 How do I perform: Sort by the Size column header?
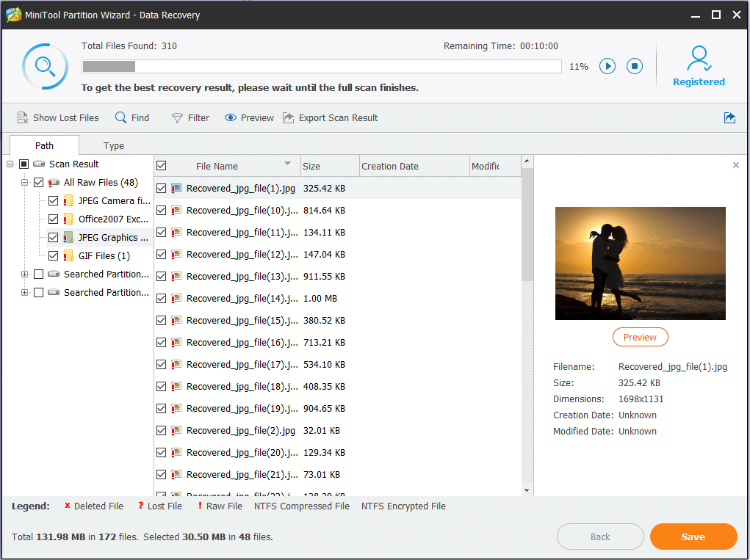pos(330,166)
